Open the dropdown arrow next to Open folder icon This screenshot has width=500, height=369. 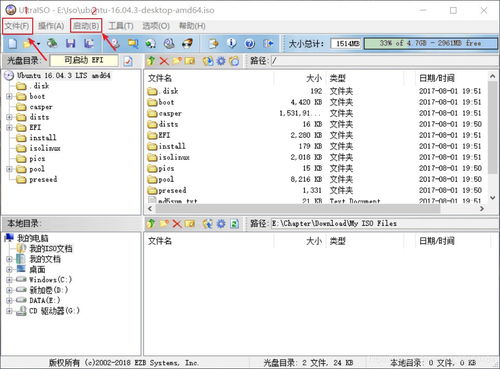(x=39, y=44)
